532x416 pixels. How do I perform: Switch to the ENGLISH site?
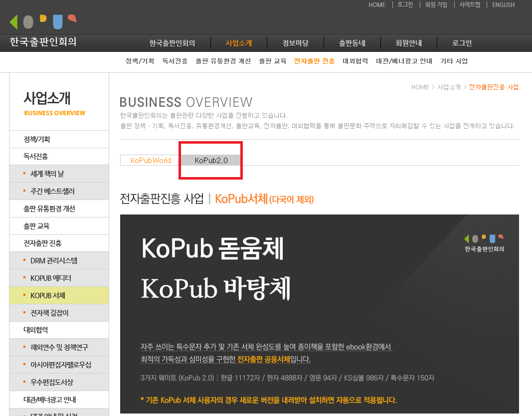[504, 5]
